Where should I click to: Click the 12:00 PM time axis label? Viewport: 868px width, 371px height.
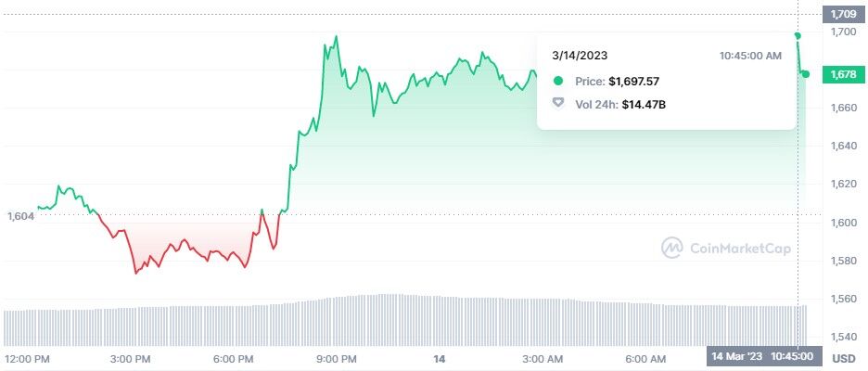pyautogui.click(x=27, y=358)
